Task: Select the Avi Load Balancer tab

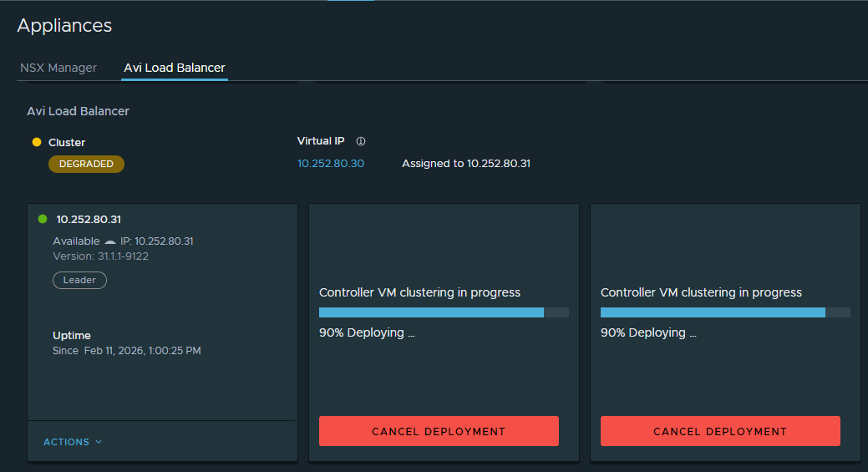Action: coord(175,68)
